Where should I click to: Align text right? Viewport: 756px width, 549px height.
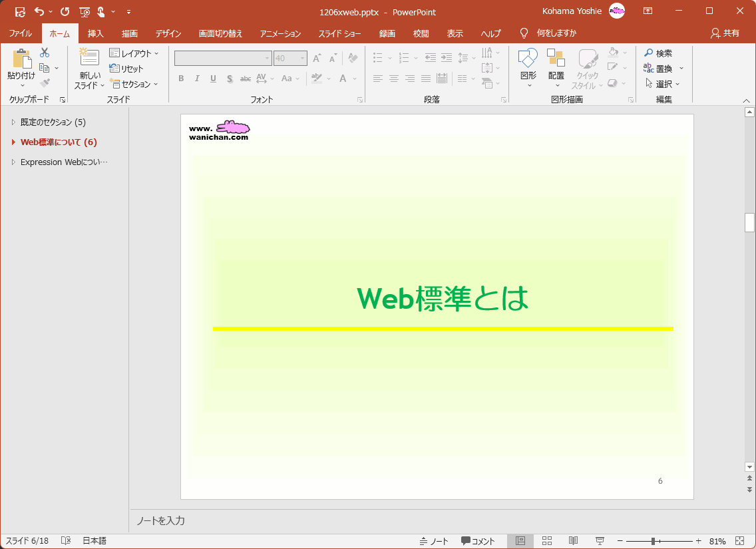(410, 78)
